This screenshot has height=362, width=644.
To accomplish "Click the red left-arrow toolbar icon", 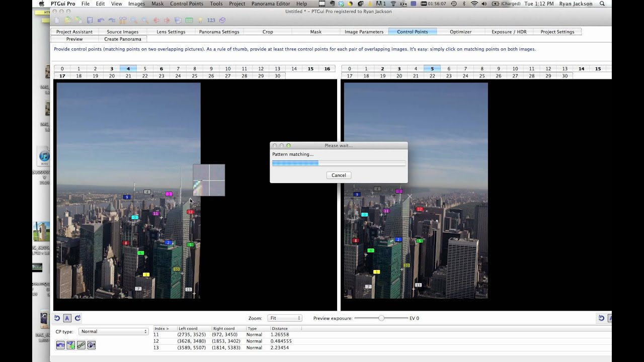I will point(156,20).
